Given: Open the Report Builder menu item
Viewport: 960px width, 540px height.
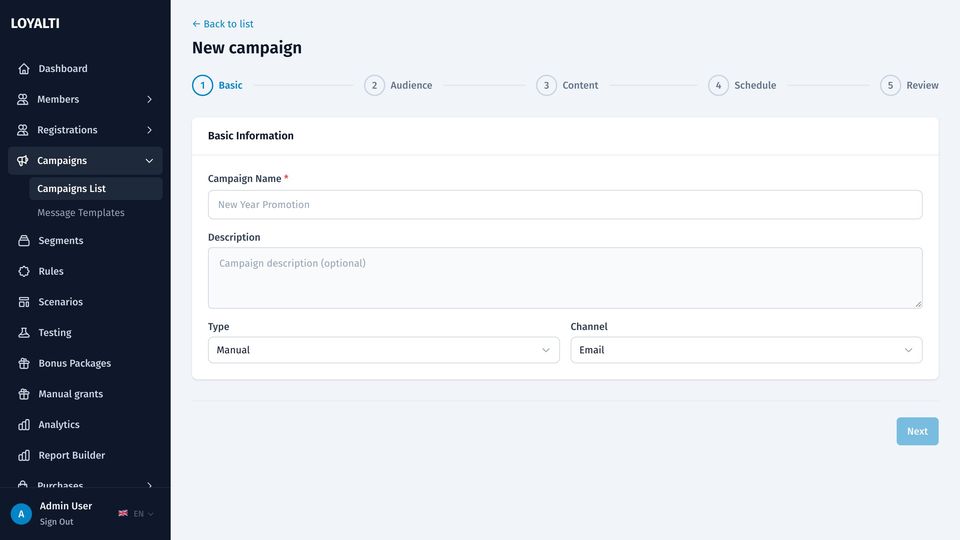Looking at the screenshot, I should [x=85, y=455].
